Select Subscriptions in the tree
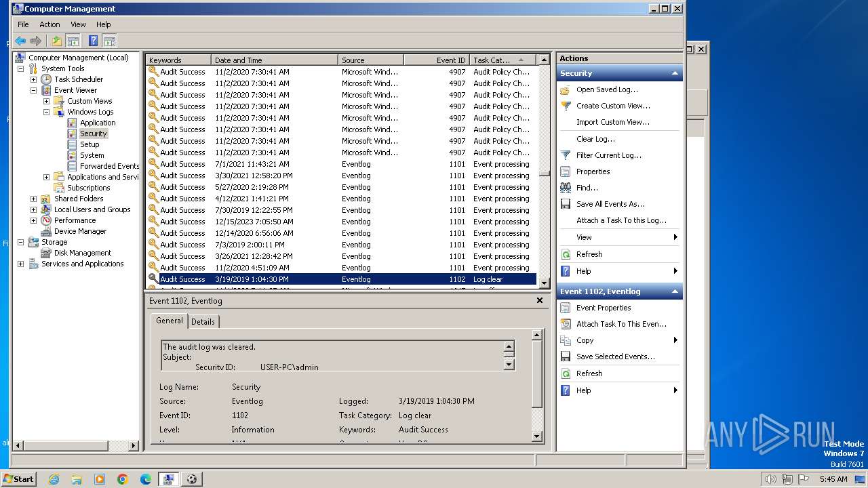Image resolution: width=868 pixels, height=488 pixels. click(88, 188)
